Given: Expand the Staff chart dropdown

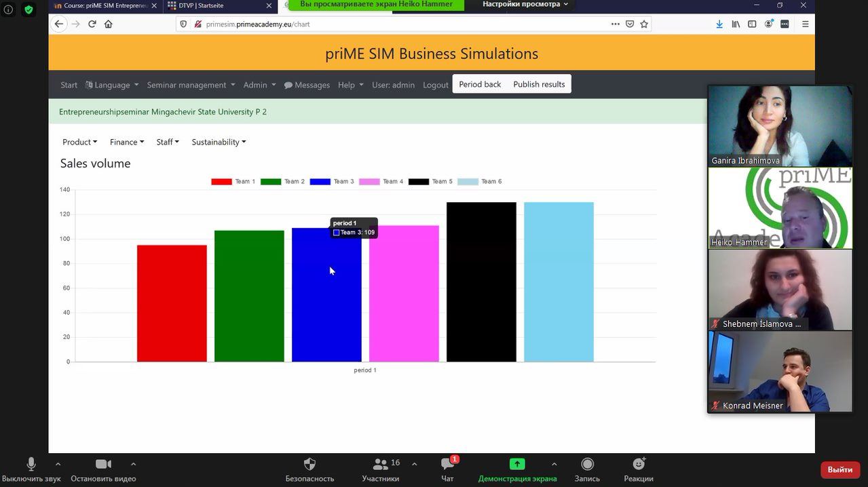Looking at the screenshot, I should coord(168,142).
